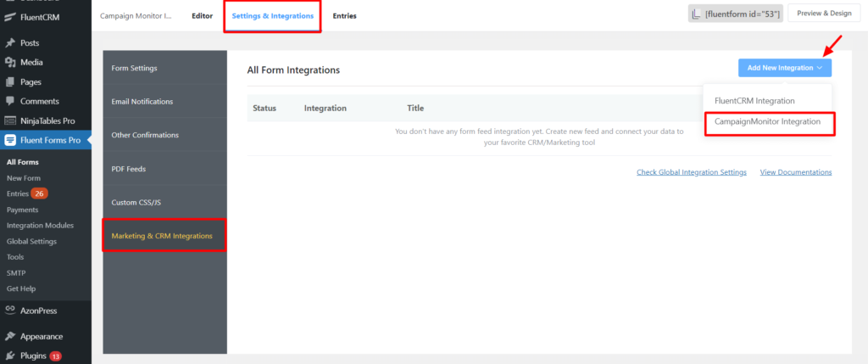Open Entries submenu item in sidebar
Viewport: 868px width, 364px height.
(x=18, y=194)
